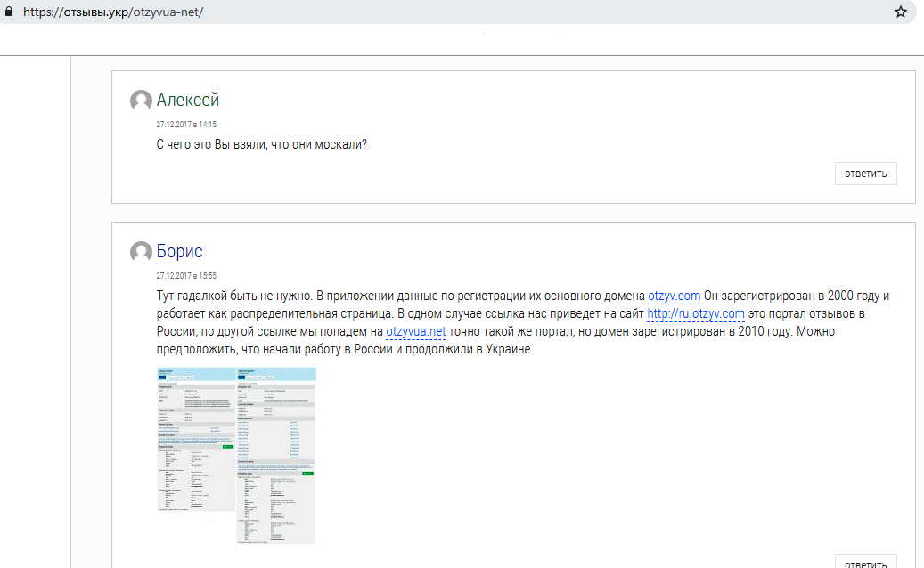Click the 27.12.2017 в 15:55 timestamp
This screenshot has height=568, width=924.
pos(186,276)
